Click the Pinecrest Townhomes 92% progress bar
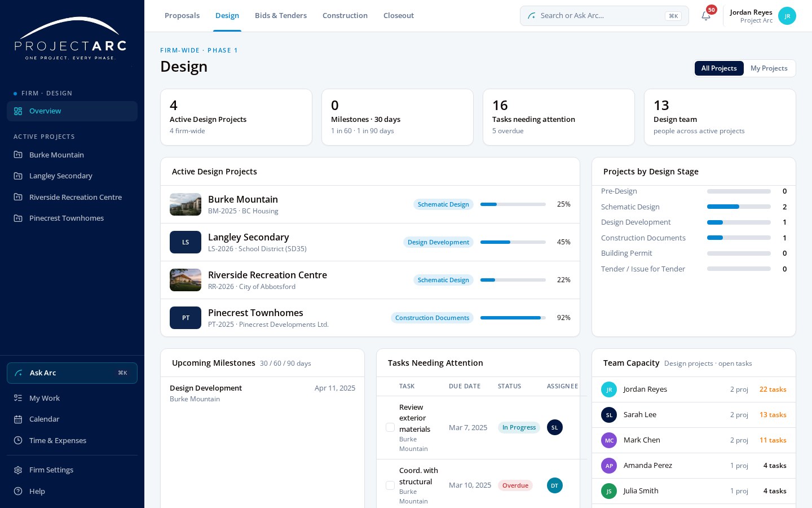The image size is (812, 508). (513, 318)
